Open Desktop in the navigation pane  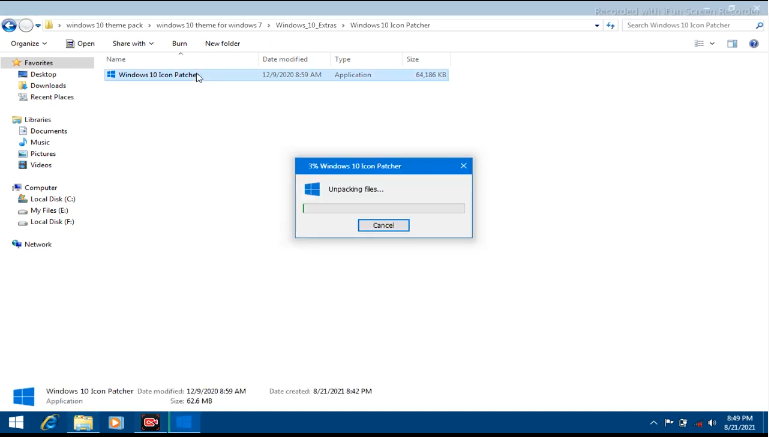43,74
